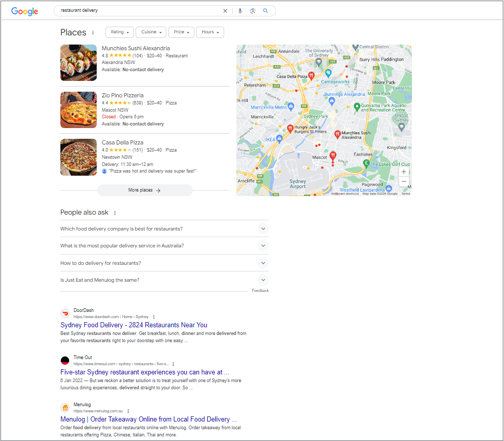Click Zio Pino Pizzeria place title

coord(123,95)
